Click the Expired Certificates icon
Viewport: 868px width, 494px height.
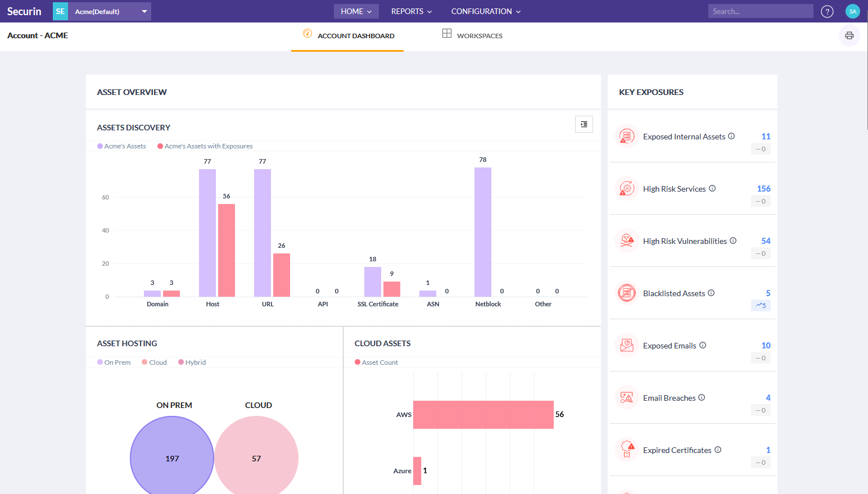[x=627, y=450]
